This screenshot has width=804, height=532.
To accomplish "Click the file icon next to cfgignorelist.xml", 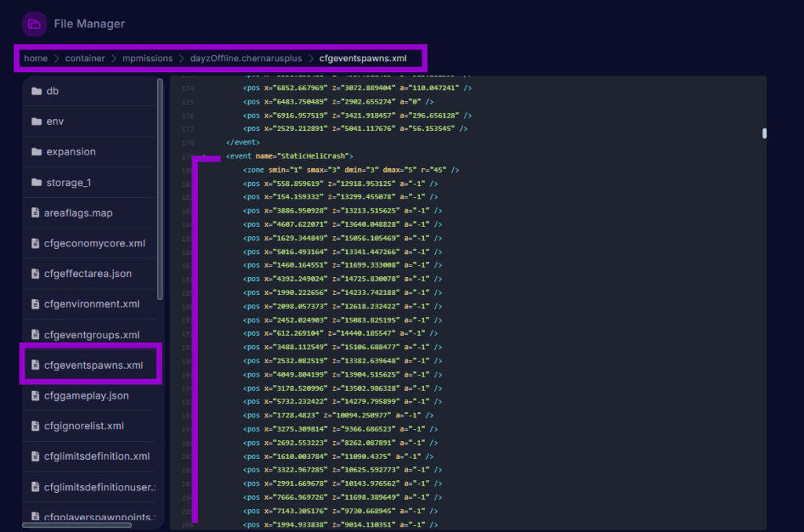I will click(x=35, y=425).
